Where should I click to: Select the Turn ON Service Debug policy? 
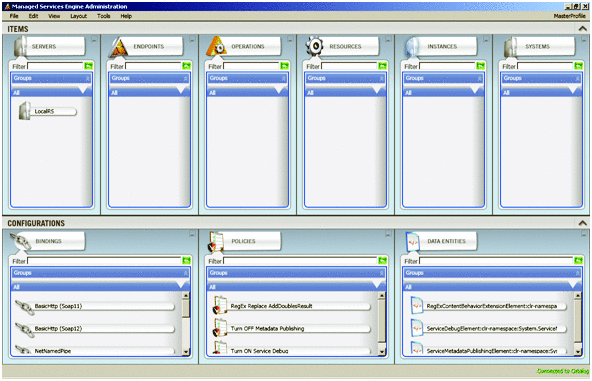click(x=291, y=351)
